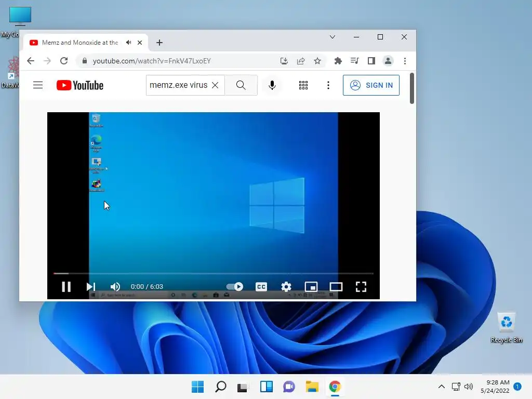Show hidden system tray icons
The image size is (532, 399).
click(x=442, y=387)
